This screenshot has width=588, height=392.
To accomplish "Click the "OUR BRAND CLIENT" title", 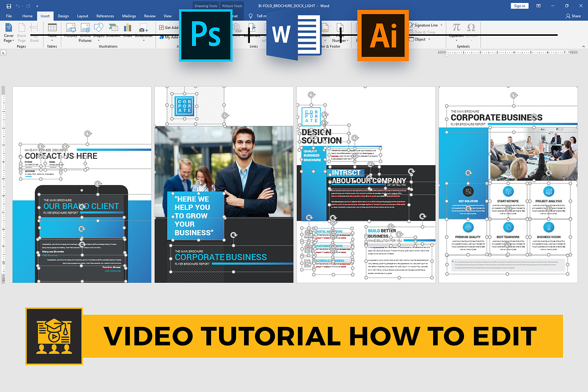I will pos(81,206).
